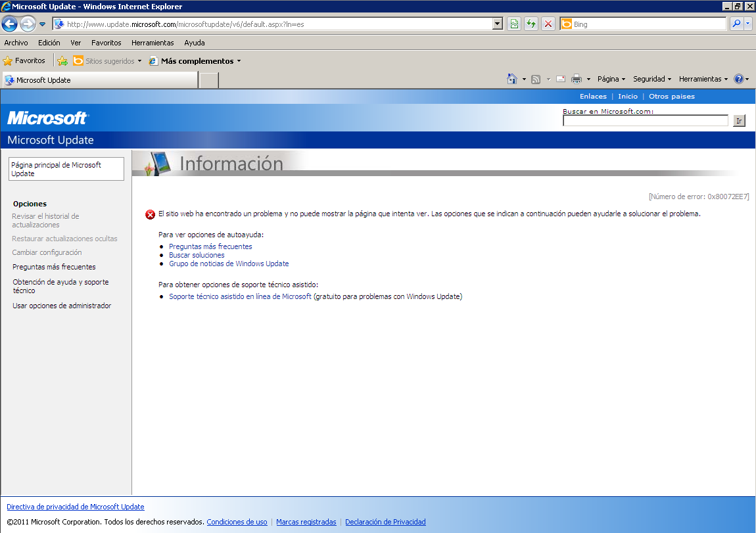This screenshot has width=756, height=533.
Task: Open Otros países link
Action: 672,97
